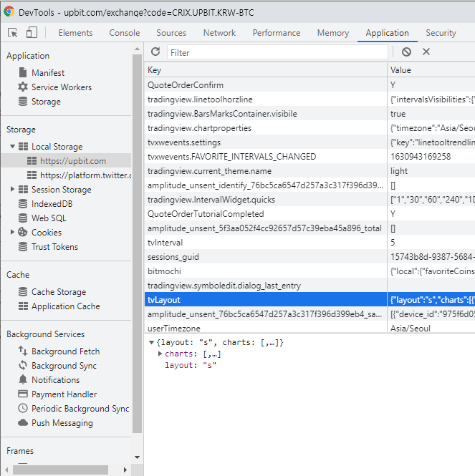475x476 pixels.
Task: Click the https://upbit.com storage grid icon
Action: pos(32,161)
